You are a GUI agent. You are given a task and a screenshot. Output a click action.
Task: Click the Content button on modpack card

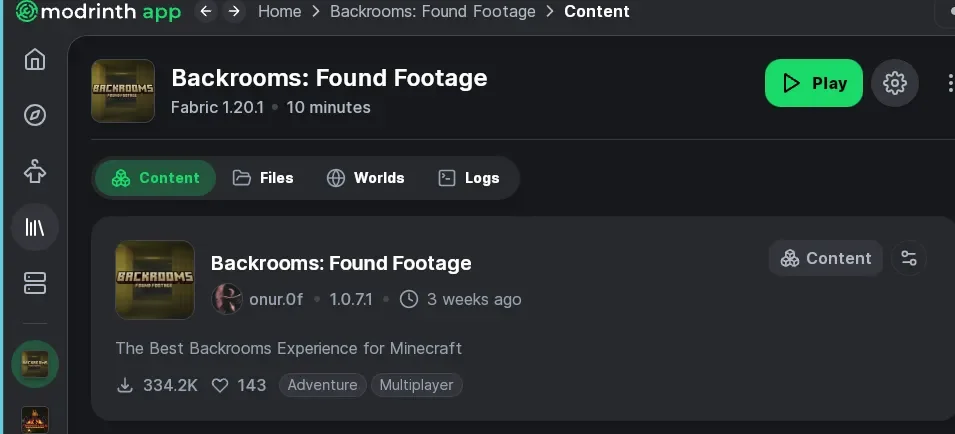click(x=826, y=258)
